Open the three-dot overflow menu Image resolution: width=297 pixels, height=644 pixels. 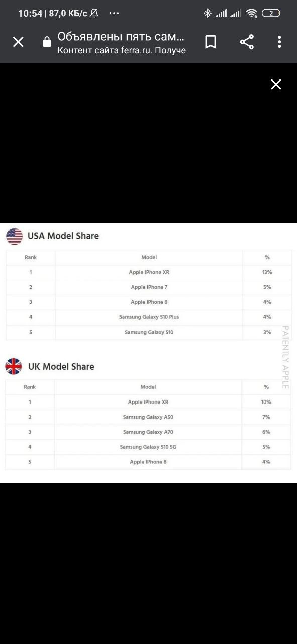click(279, 42)
